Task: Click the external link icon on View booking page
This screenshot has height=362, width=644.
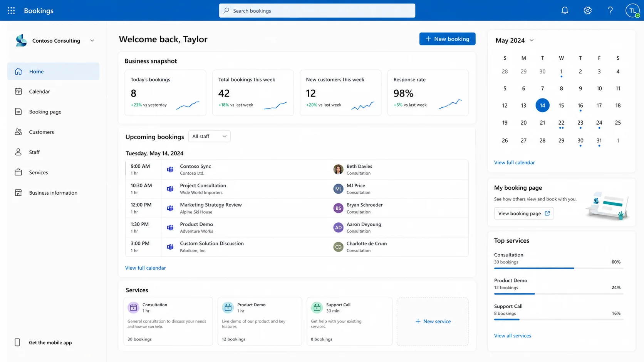Action: 547,213
